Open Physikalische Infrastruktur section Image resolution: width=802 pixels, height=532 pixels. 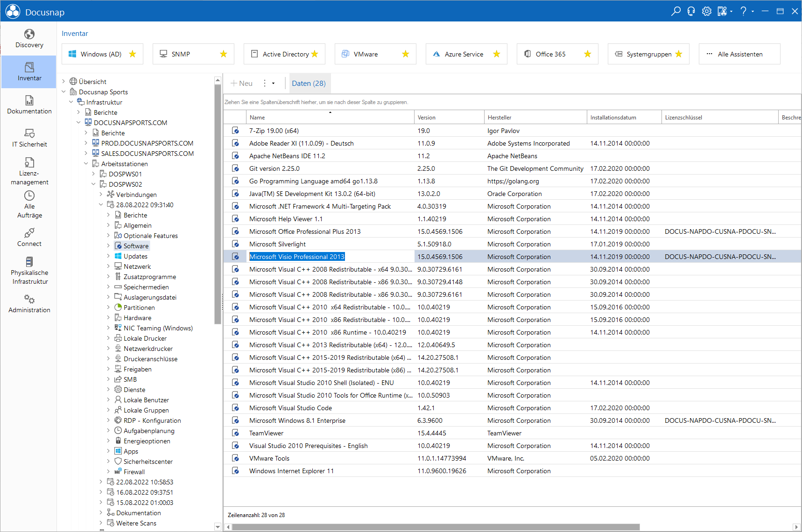click(29, 271)
